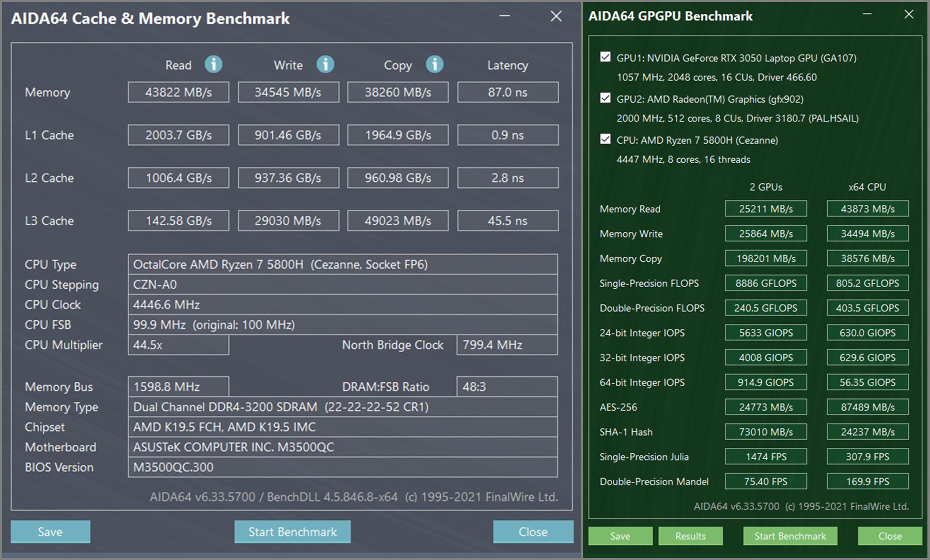Click the Close button in Cache & Memory window
The image size is (930, 560).
click(533, 532)
